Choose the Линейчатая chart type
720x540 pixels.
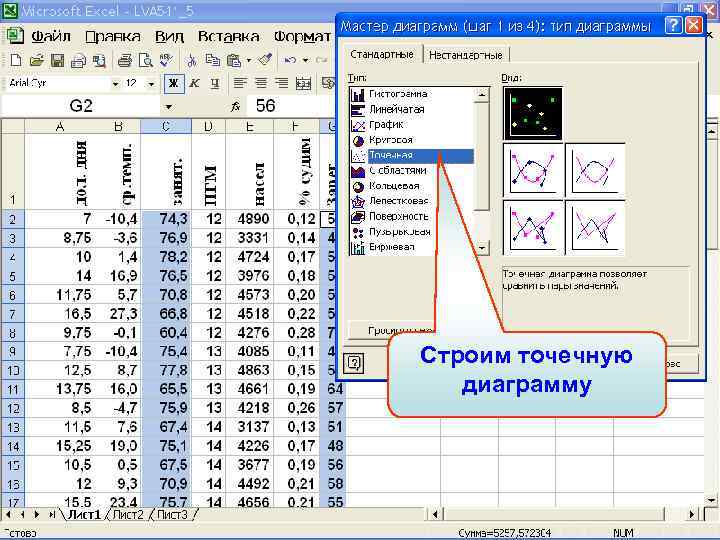(x=397, y=110)
